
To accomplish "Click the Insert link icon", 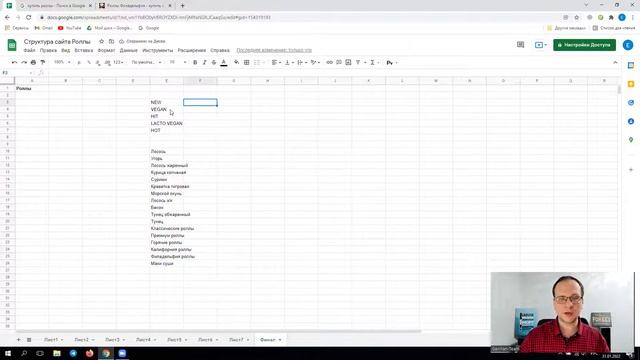I will coord(329,62).
